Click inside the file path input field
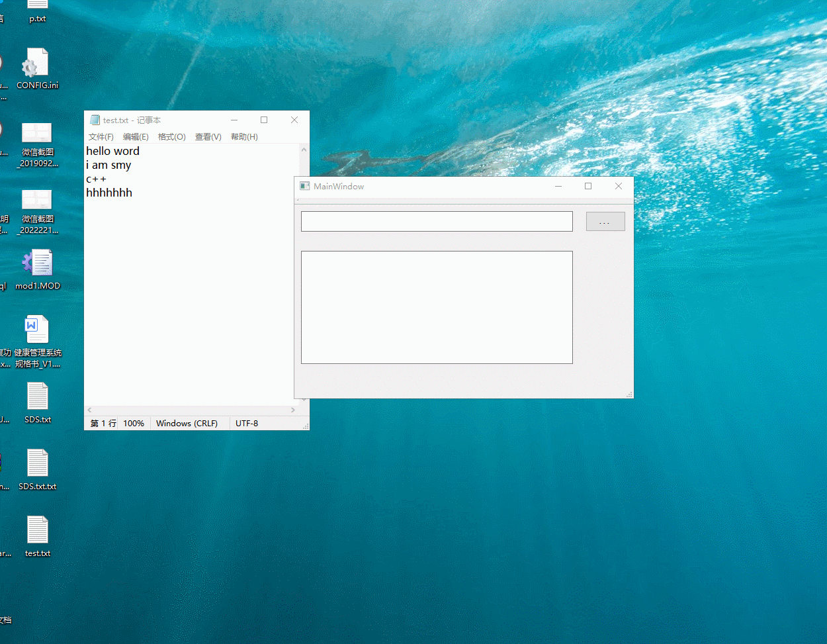The image size is (827, 644). [437, 221]
